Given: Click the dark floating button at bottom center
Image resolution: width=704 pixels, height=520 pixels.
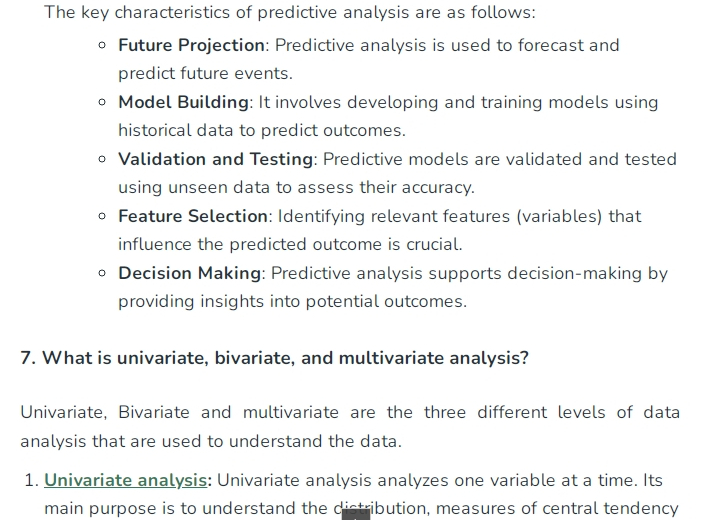Looking at the screenshot, I should click(x=356, y=515).
